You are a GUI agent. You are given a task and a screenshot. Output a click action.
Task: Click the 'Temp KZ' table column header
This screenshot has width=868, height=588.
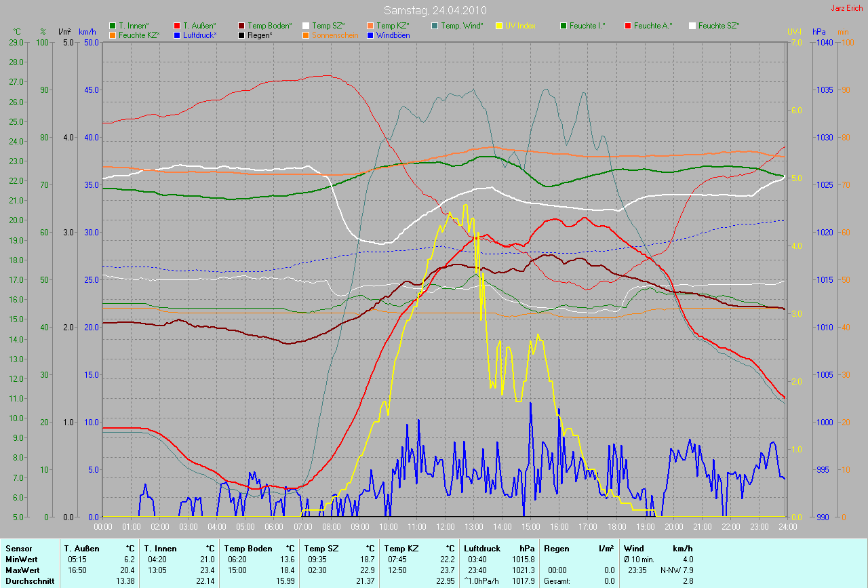click(x=401, y=548)
